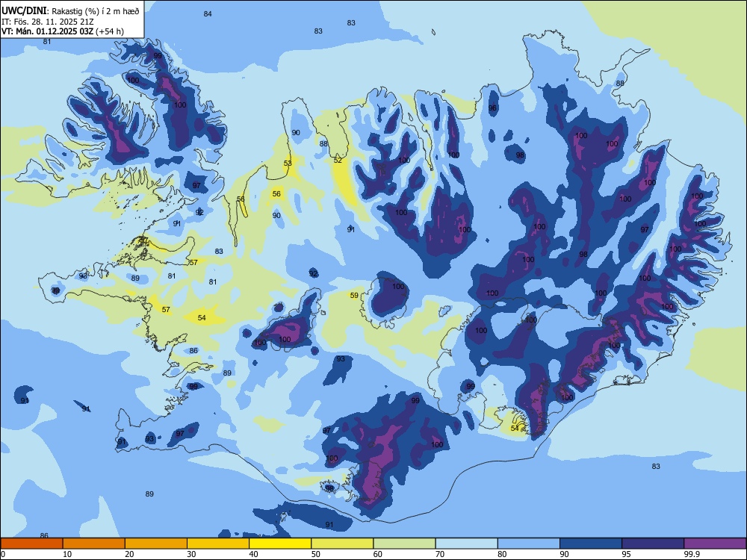The height and width of the screenshot is (560, 747).
Task: Click the legend label '40'
Action: pos(254,554)
